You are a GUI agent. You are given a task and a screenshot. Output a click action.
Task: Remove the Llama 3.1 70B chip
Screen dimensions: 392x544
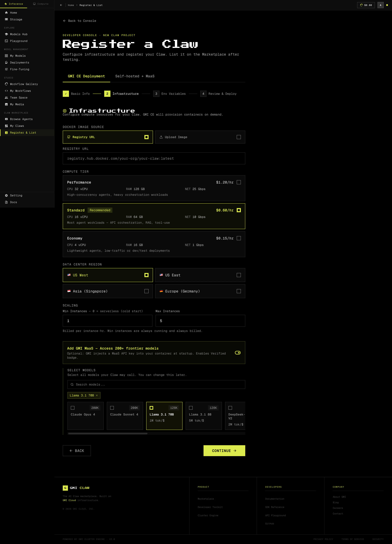coord(97,395)
